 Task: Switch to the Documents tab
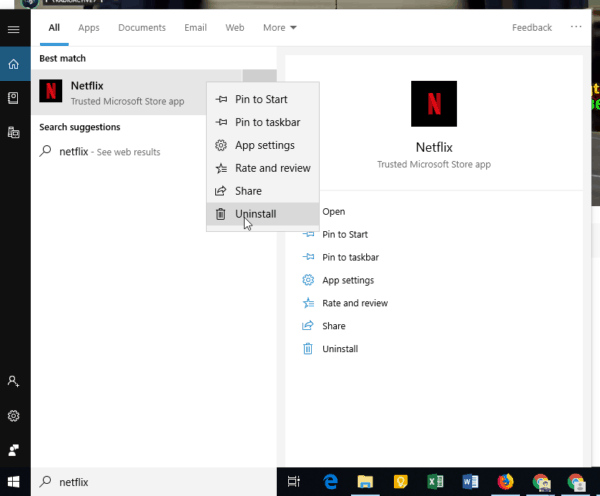(142, 28)
